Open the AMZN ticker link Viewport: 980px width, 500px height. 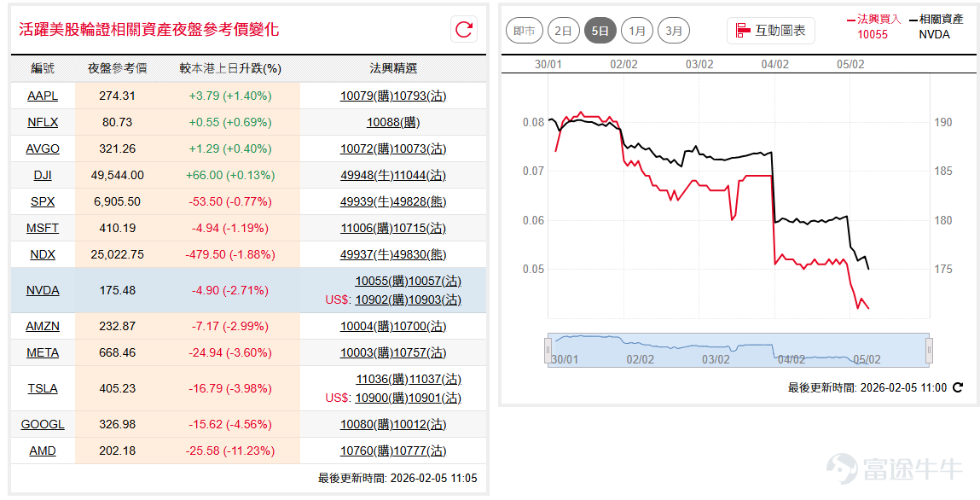43,326
